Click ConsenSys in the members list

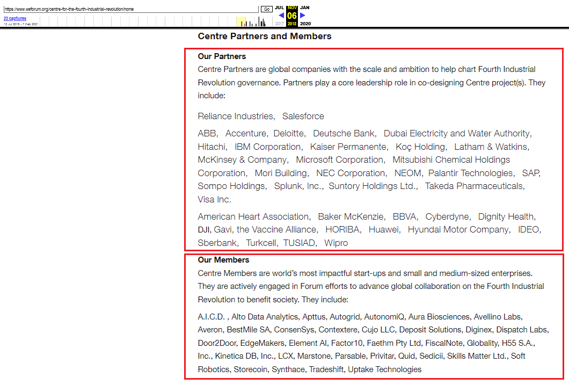pyautogui.click(x=294, y=330)
